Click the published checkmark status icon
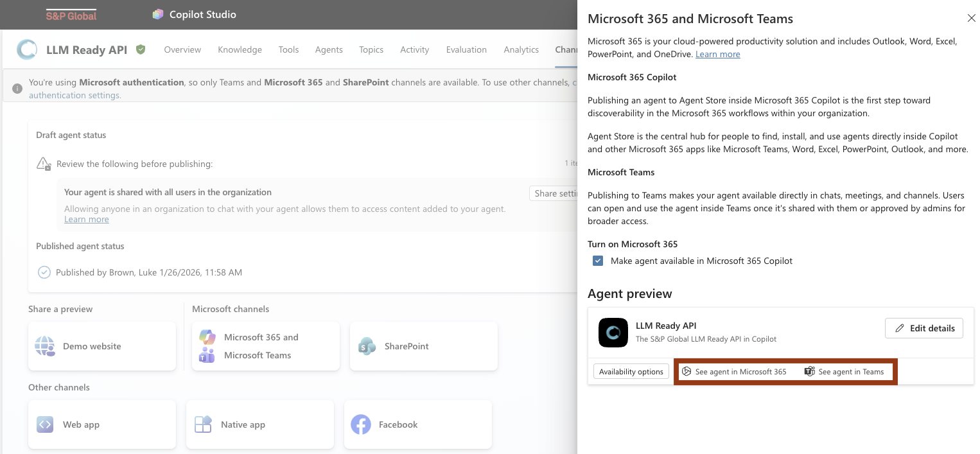Screen dimensions: 980x454 pos(44,272)
